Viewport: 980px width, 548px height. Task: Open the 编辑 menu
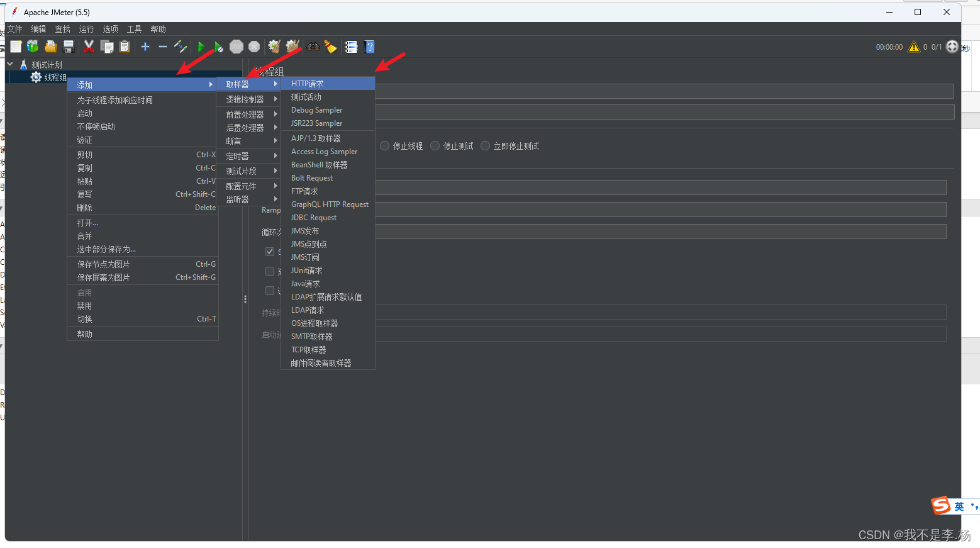click(x=39, y=29)
